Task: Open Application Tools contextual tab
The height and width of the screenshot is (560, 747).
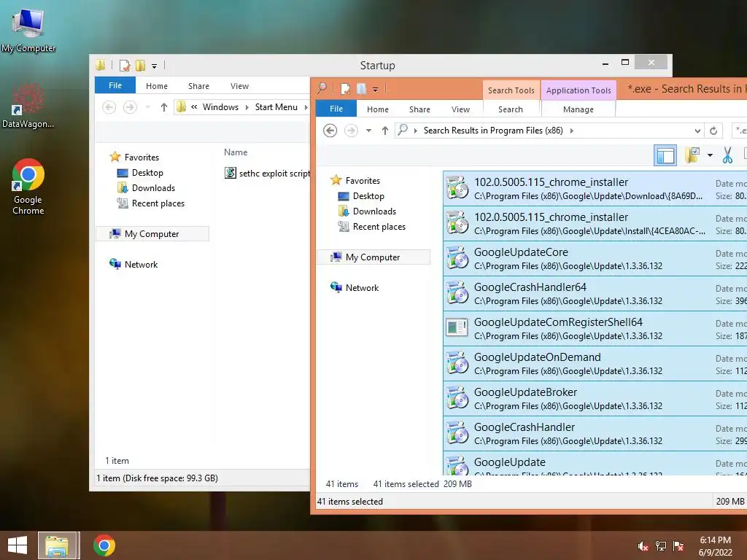Action: [578, 90]
